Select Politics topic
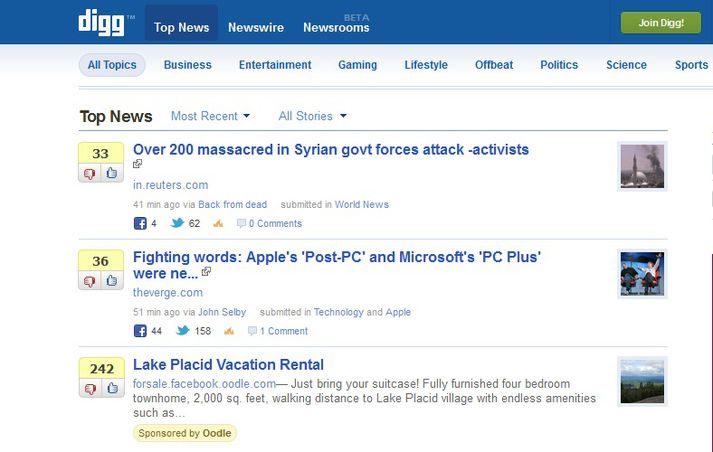713x452 pixels. click(559, 65)
